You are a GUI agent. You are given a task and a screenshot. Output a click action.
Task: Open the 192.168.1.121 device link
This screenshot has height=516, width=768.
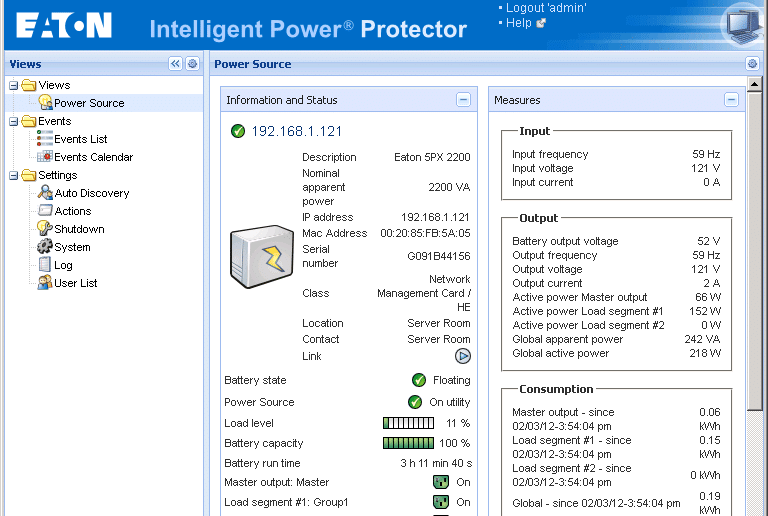coord(296,131)
